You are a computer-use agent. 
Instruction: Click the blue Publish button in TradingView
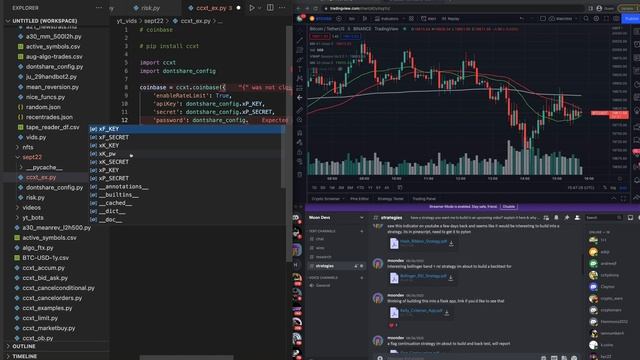pyautogui.click(x=630, y=19)
